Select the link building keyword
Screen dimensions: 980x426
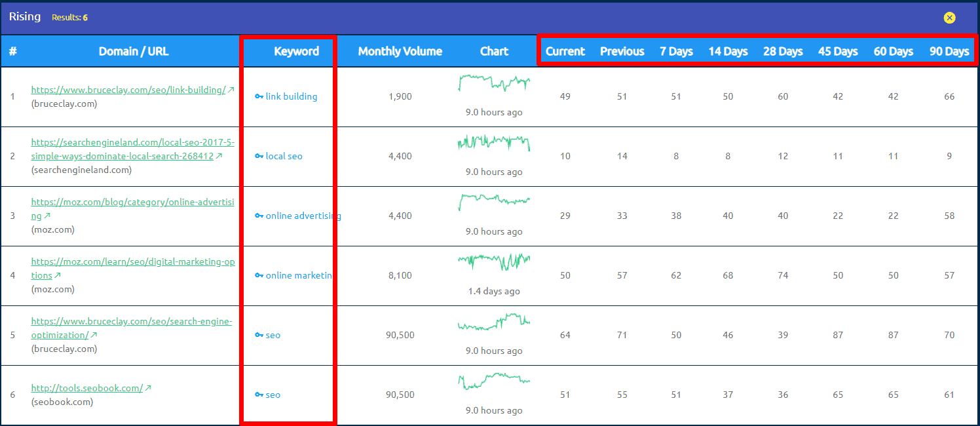pos(292,96)
